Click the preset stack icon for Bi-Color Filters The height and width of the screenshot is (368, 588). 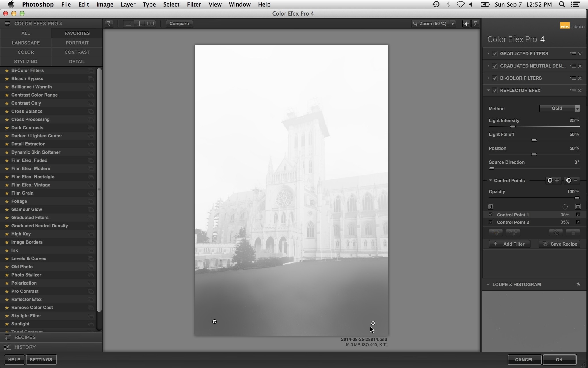pos(91,71)
